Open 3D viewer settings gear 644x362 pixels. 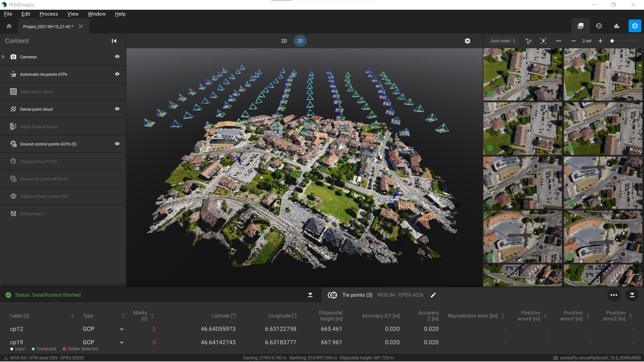tap(468, 41)
